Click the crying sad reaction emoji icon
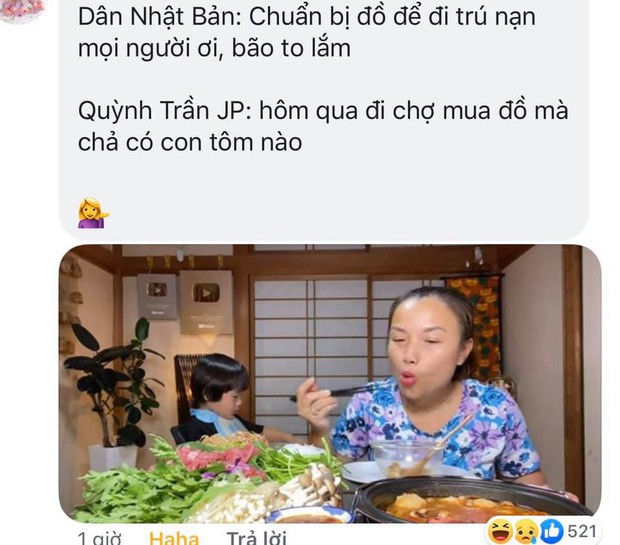 point(526,532)
